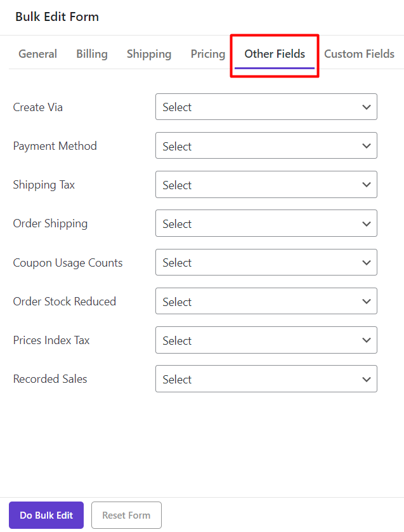
Task: Open the Prices Index Tax dropdown
Action: pyautogui.click(x=266, y=340)
